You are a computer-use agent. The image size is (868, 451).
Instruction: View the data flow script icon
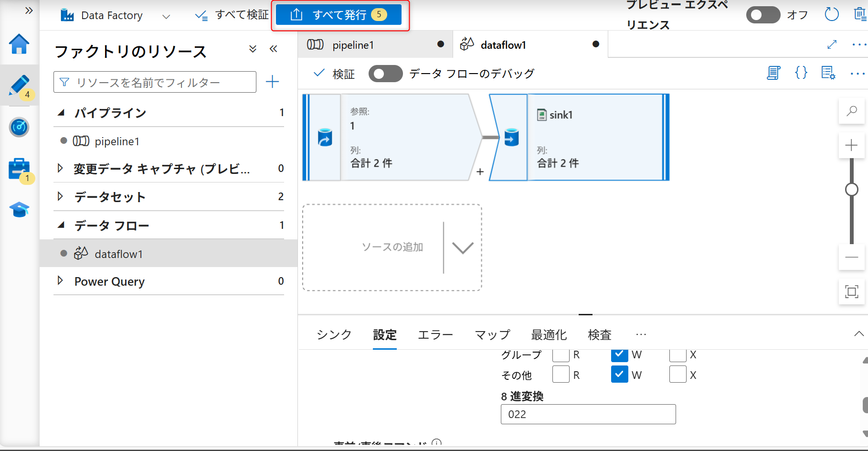pos(773,73)
